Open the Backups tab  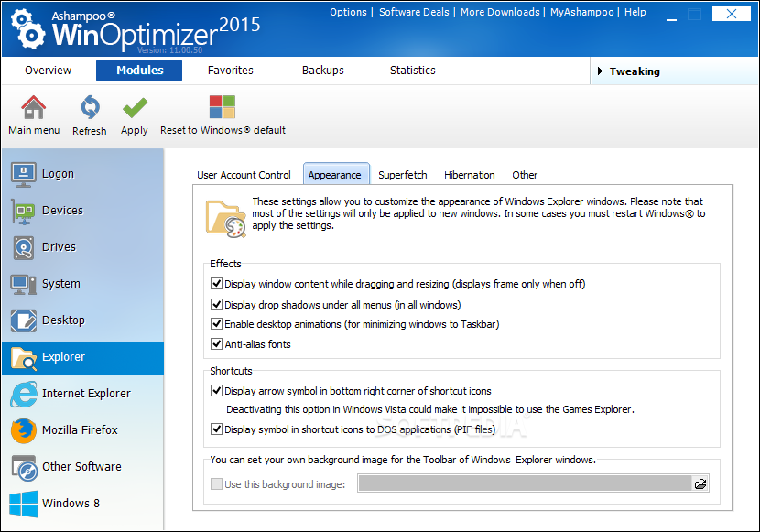323,71
